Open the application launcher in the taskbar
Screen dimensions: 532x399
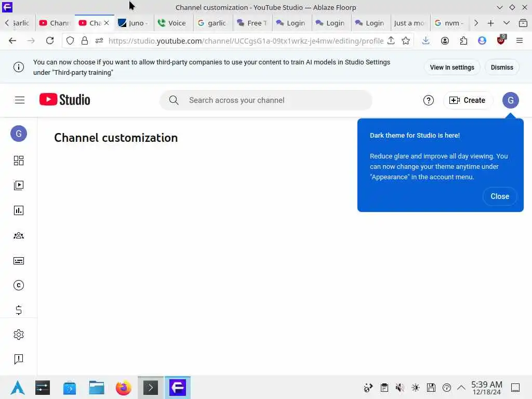[x=17, y=388]
